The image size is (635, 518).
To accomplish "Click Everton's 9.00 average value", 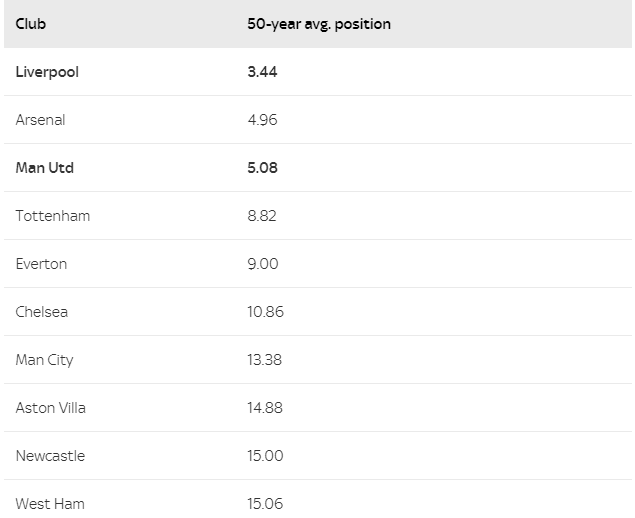I will click(262, 264).
